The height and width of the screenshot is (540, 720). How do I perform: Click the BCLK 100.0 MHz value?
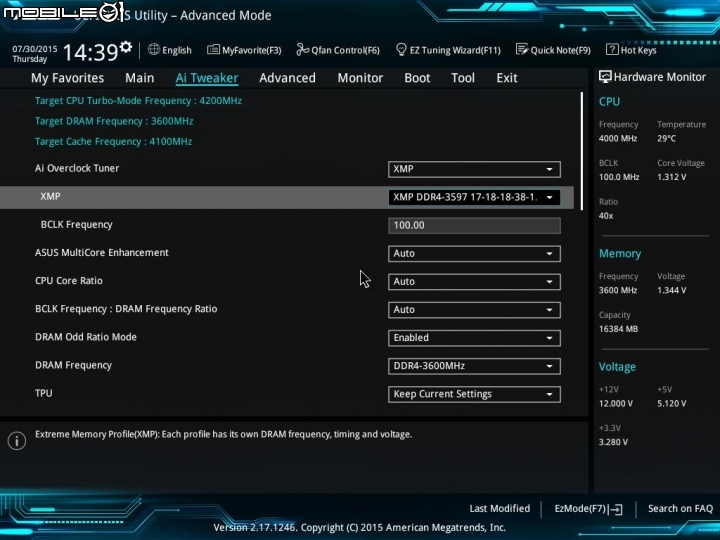(619, 177)
